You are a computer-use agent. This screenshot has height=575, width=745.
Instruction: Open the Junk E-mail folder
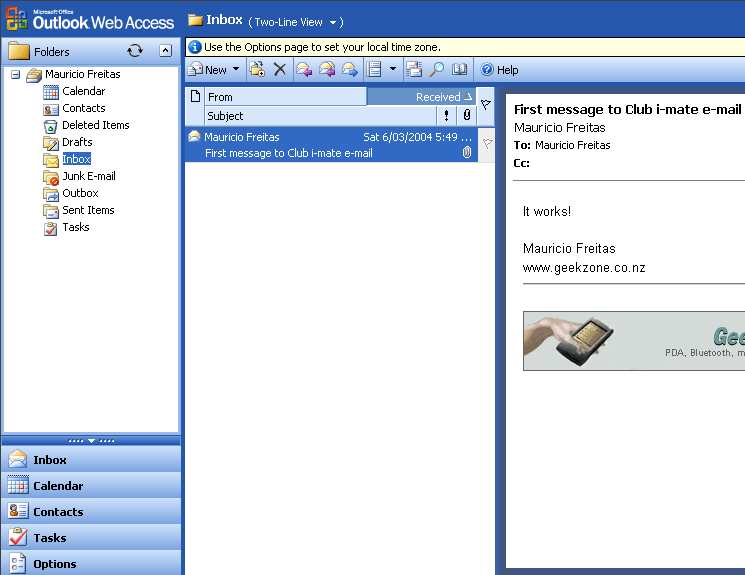coord(89,176)
